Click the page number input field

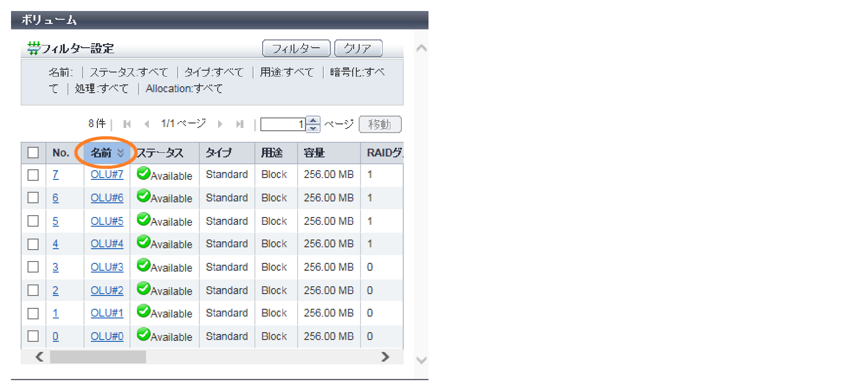pos(282,124)
